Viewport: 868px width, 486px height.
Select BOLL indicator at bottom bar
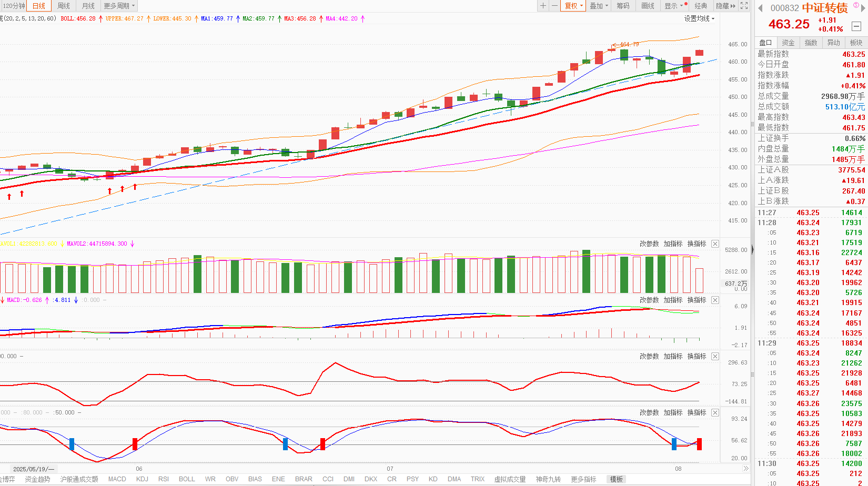click(x=187, y=479)
